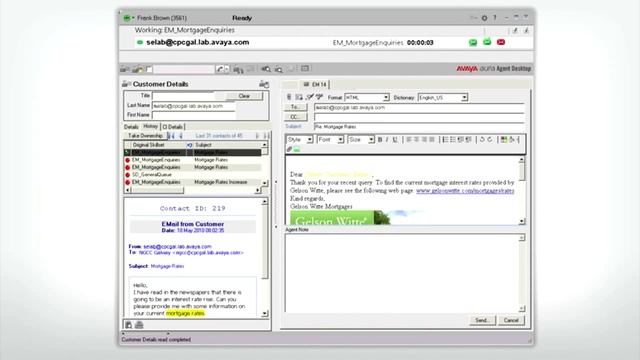
Task: Click the second search magnifier icon in toolbar
Action: [278, 69]
